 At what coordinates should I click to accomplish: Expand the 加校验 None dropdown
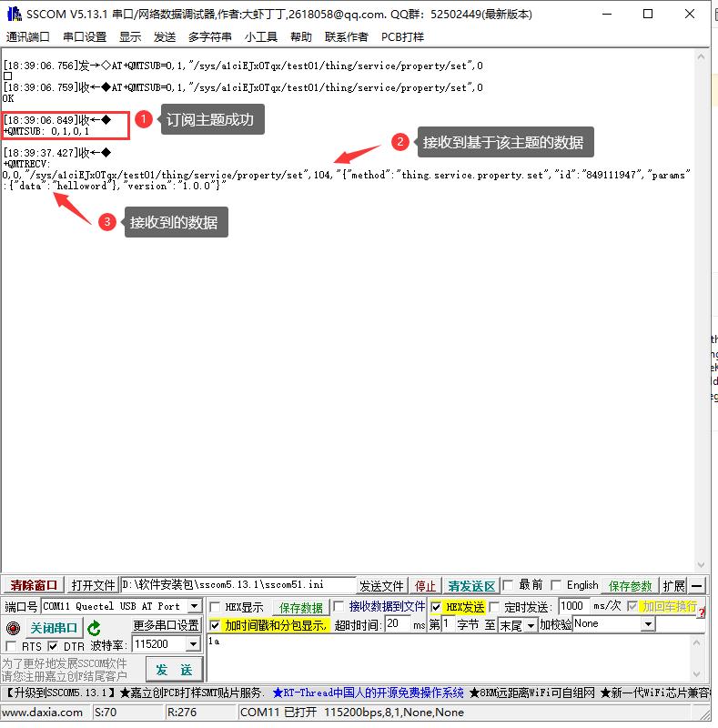coord(648,624)
